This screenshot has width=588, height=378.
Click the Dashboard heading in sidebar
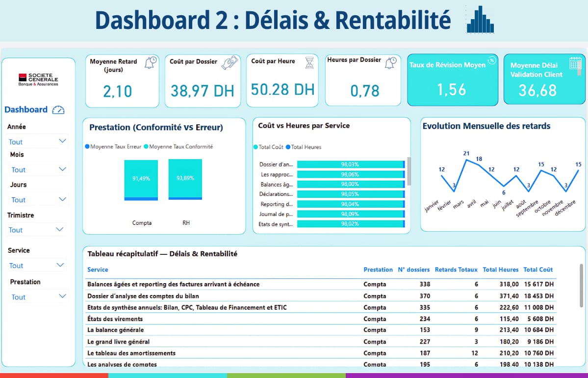point(26,109)
